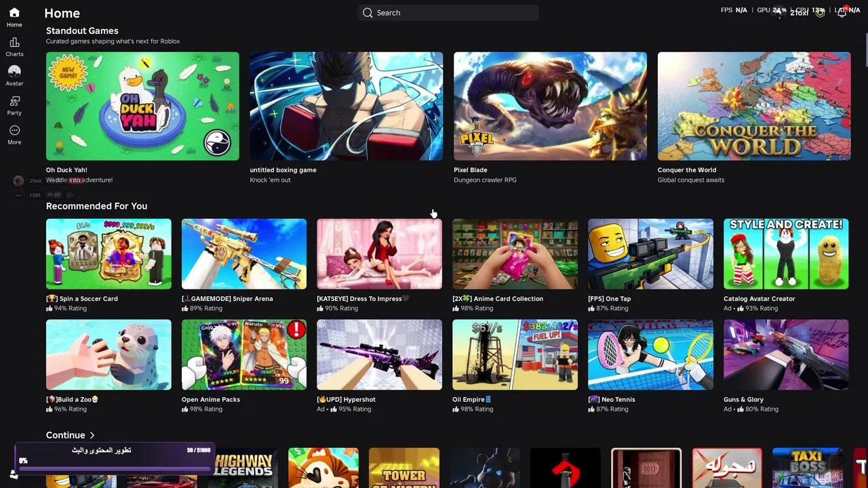Open the Oil Empire game thumbnail
The width and height of the screenshot is (868, 488).
(x=515, y=354)
